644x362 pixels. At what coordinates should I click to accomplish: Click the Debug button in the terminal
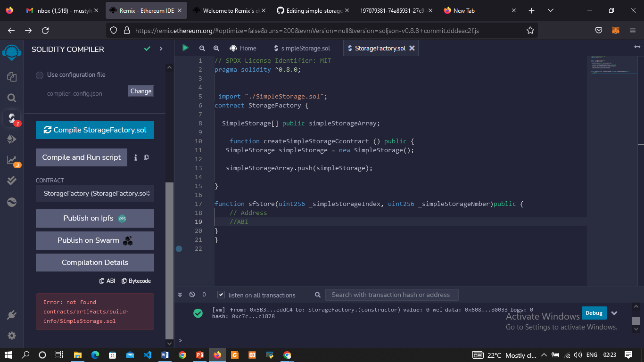tap(594, 313)
